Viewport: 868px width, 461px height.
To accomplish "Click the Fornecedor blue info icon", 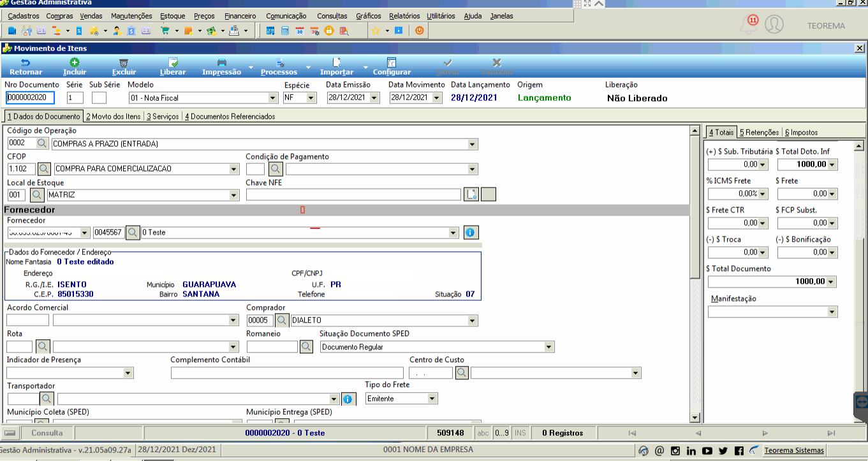I will (471, 233).
